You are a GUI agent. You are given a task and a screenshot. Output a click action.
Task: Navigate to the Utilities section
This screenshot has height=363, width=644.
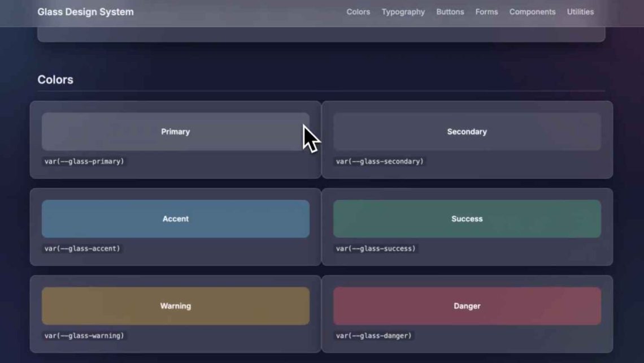pyautogui.click(x=580, y=11)
